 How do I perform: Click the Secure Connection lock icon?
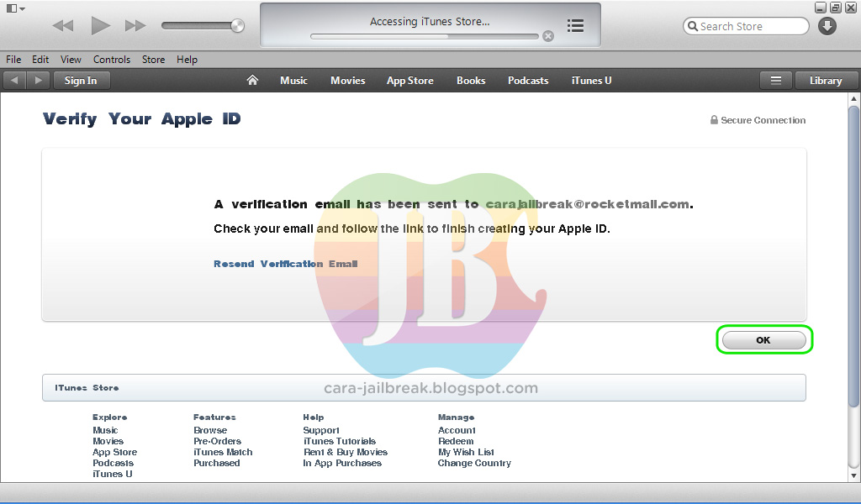(x=714, y=119)
